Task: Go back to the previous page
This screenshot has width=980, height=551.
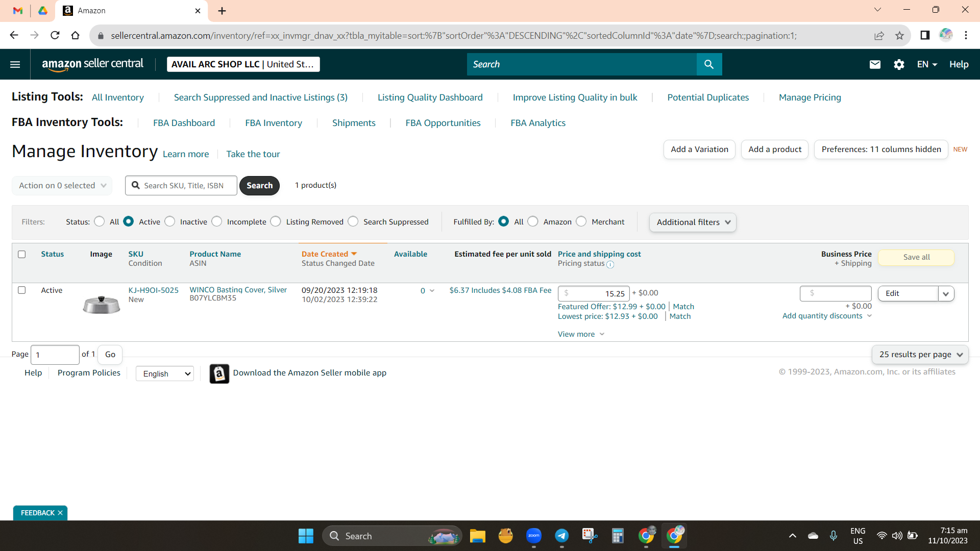Action: [14, 35]
